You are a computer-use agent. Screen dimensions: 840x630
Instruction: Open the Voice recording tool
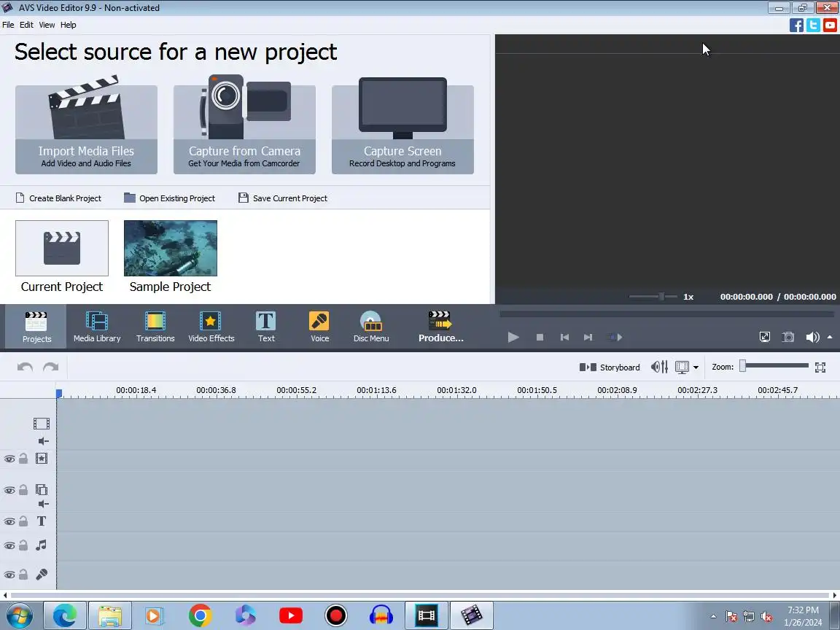click(x=319, y=327)
